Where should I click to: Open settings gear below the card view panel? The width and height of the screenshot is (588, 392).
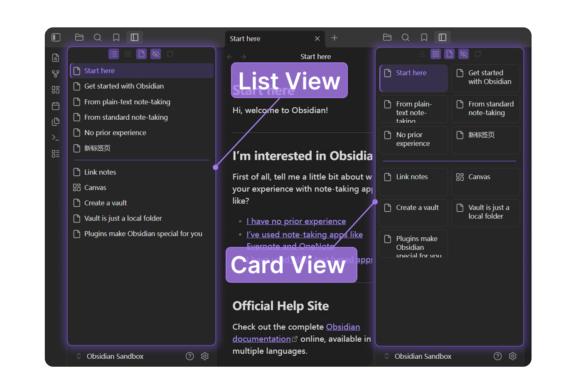coord(513,356)
